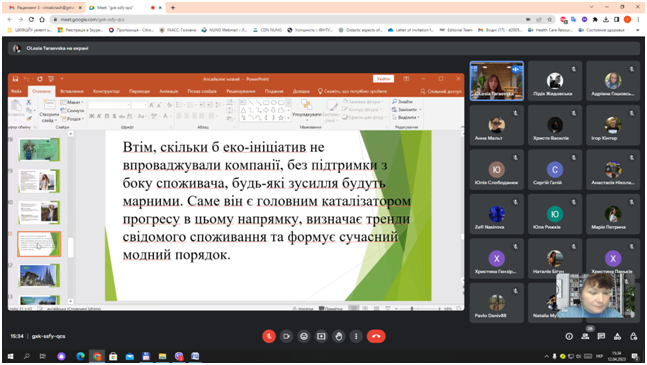Open host controls lock icon
This screenshot has height=365, width=647.
click(633, 337)
